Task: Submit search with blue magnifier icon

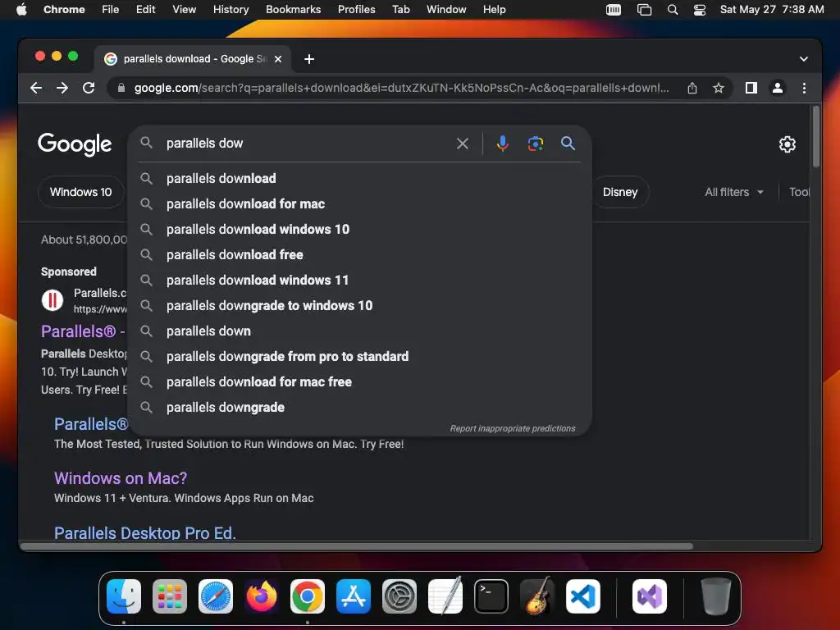Action: 568,143
